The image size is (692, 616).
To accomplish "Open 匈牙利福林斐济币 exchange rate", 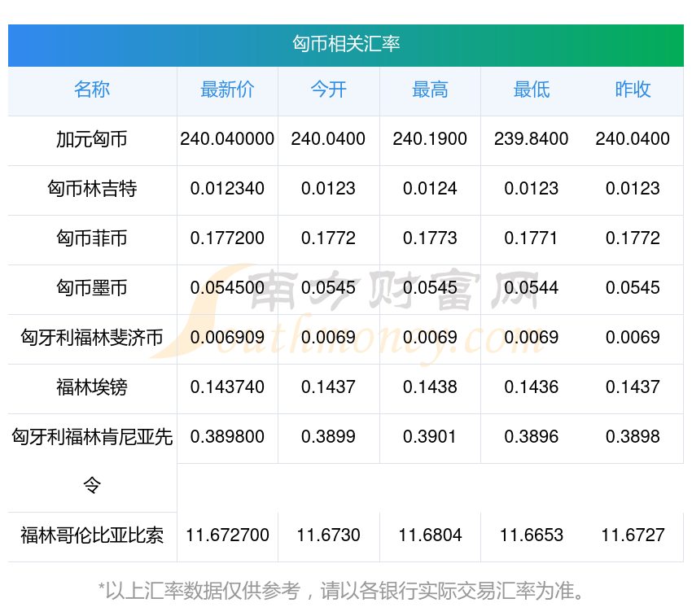I will click(x=92, y=339).
